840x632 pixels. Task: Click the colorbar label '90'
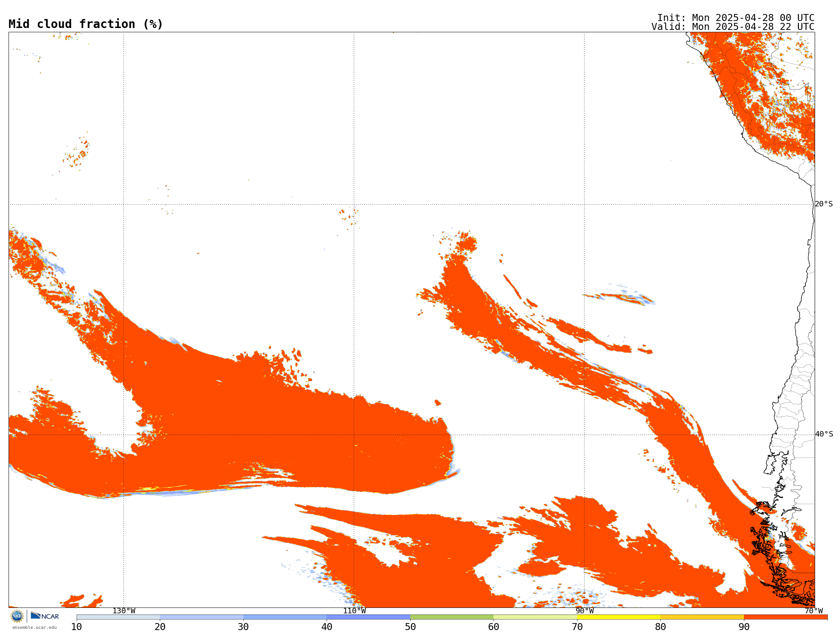tap(744, 627)
